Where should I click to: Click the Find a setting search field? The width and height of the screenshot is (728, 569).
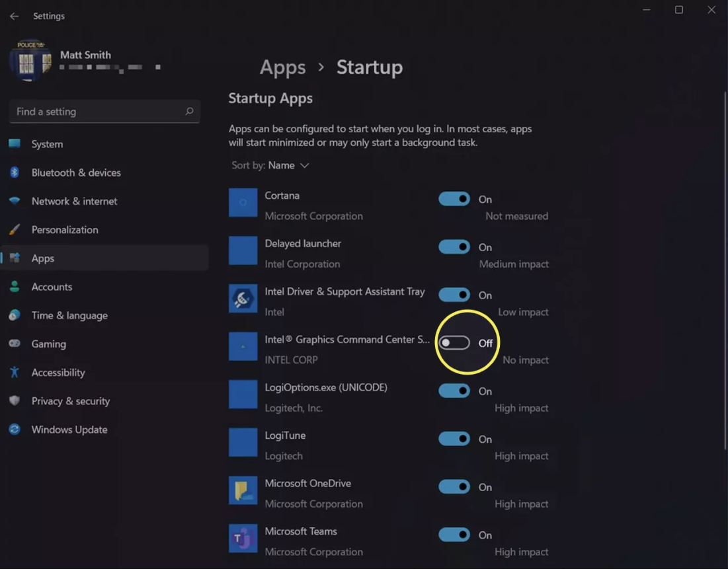104,112
